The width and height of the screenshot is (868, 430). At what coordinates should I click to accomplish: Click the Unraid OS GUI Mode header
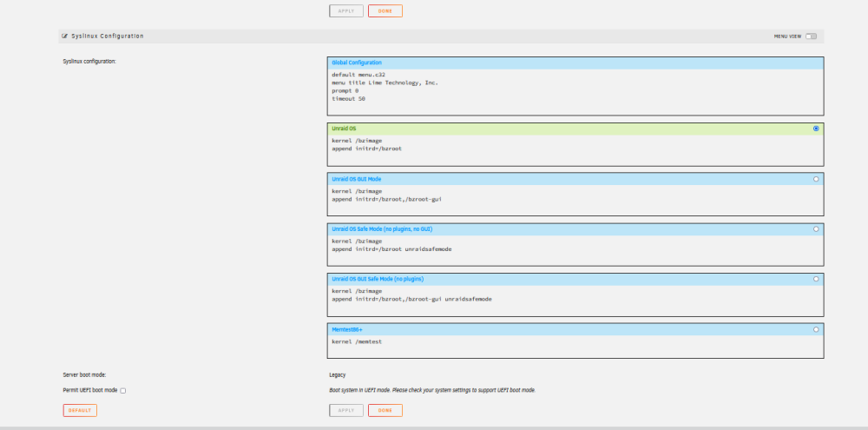click(575, 179)
